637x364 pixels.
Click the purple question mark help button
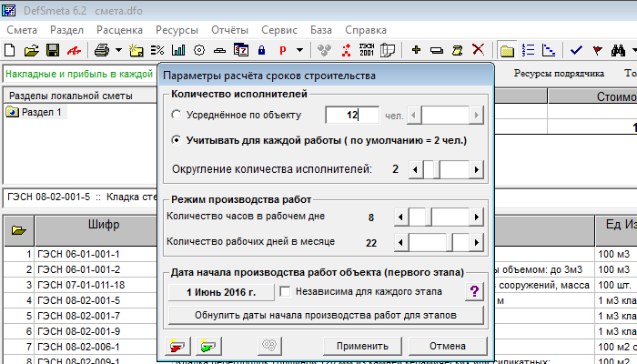475,292
